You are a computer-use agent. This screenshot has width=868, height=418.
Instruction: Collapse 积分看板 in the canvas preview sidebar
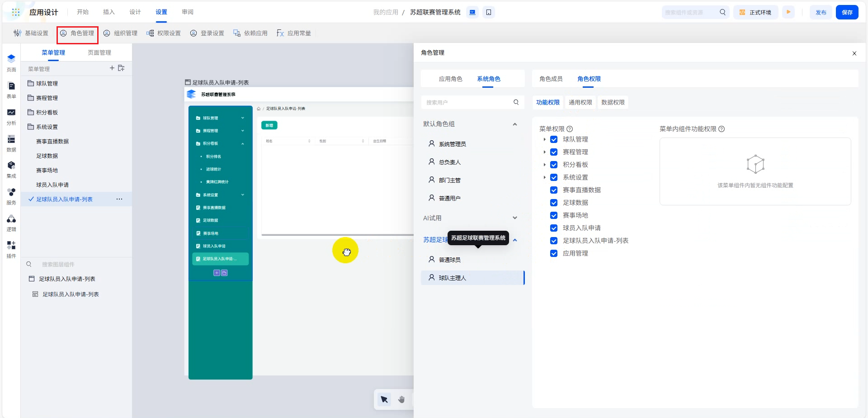tap(243, 143)
